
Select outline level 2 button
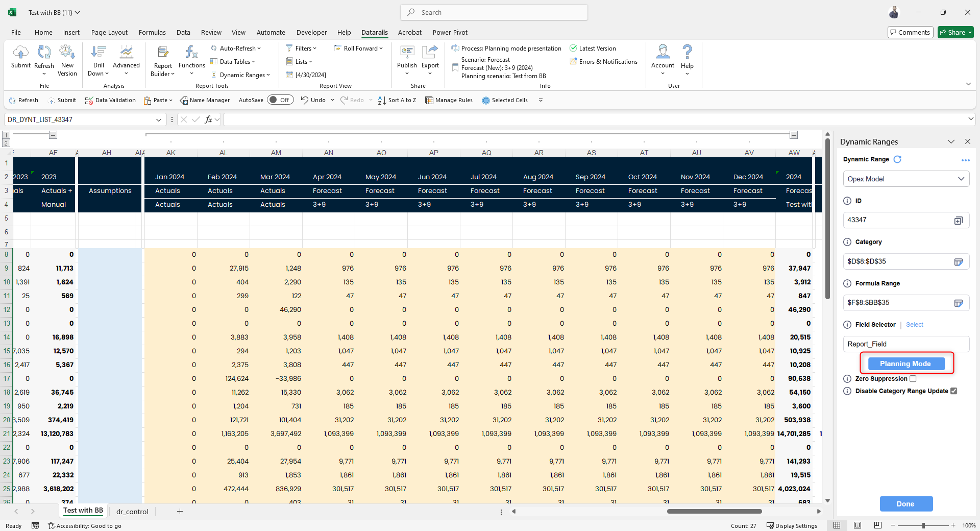(6, 143)
